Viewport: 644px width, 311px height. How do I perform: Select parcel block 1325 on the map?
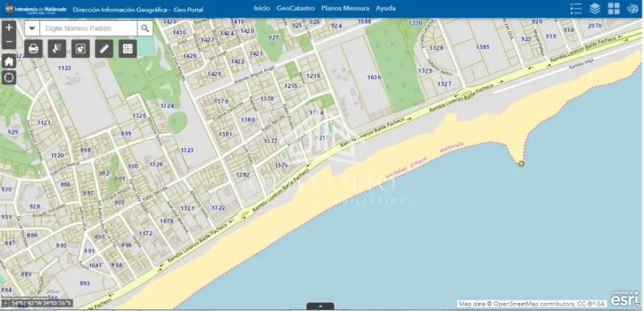pyautogui.click(x=140, y=116)
